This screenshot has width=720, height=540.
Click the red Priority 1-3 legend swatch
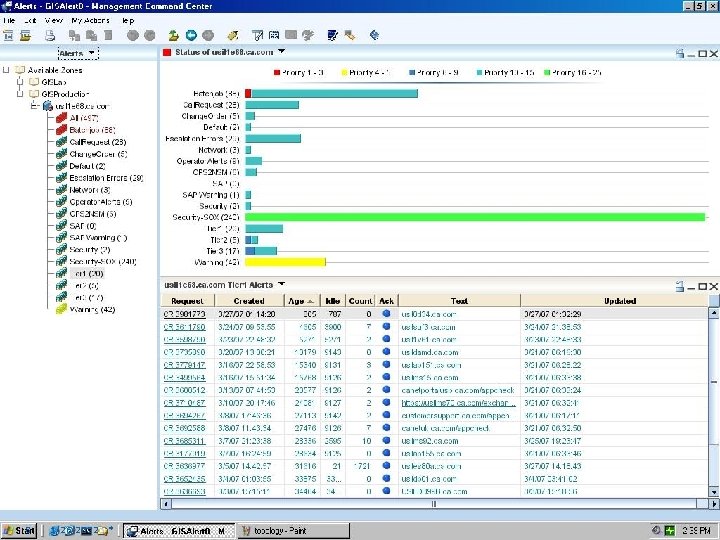[276, 73]
